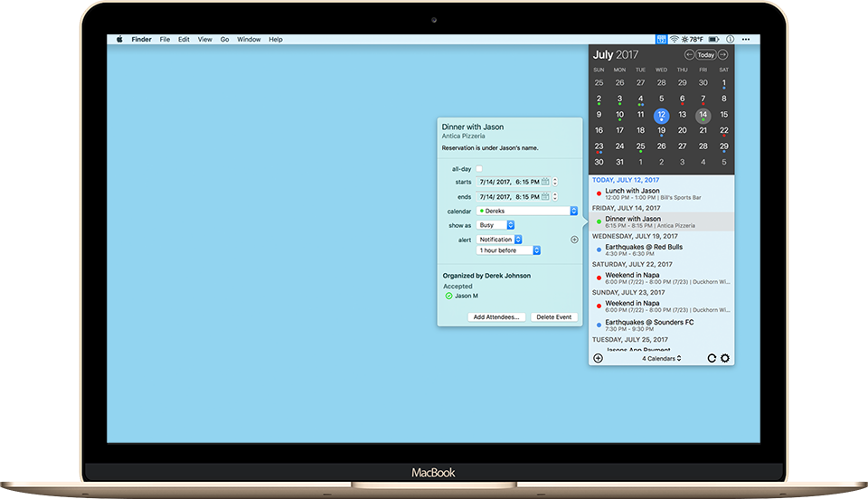Select Weekend in Napa under Sunday
The image size is (868, 499).
coord(662,306)
